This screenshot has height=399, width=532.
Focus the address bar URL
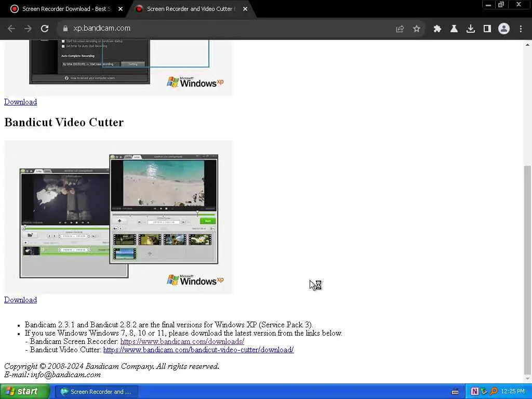coord(102,29)
